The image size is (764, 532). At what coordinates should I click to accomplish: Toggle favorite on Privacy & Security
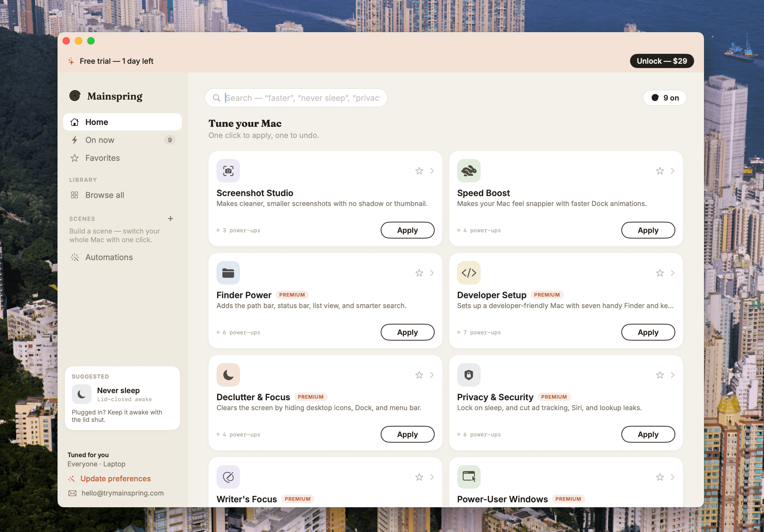pyautogui.click(x=659, y=375)
